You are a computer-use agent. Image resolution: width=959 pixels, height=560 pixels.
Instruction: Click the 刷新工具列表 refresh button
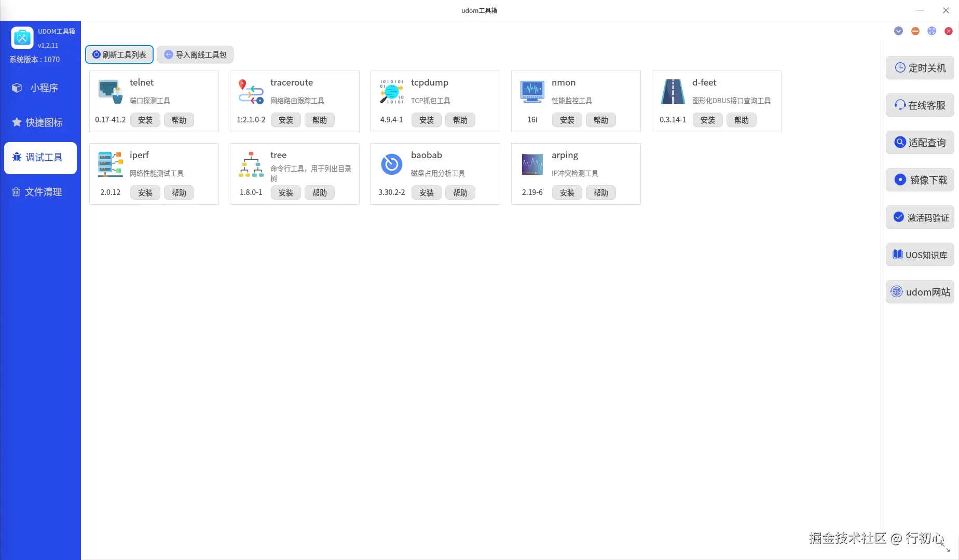(x=119, y=54)
